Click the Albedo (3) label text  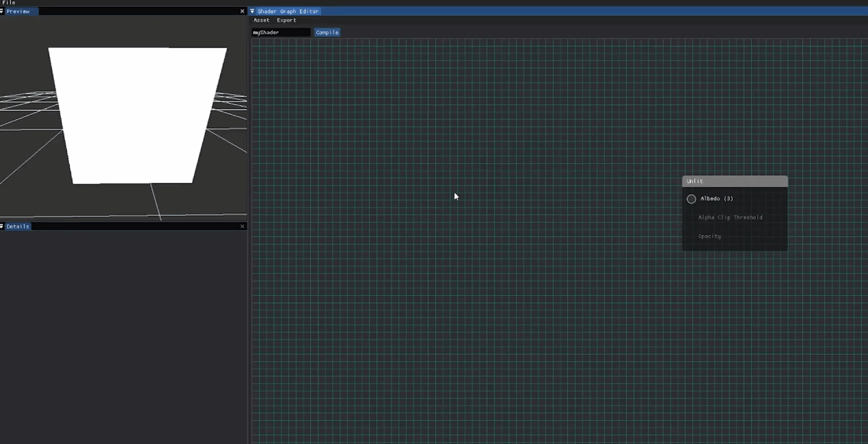click(x=716, y=199)
